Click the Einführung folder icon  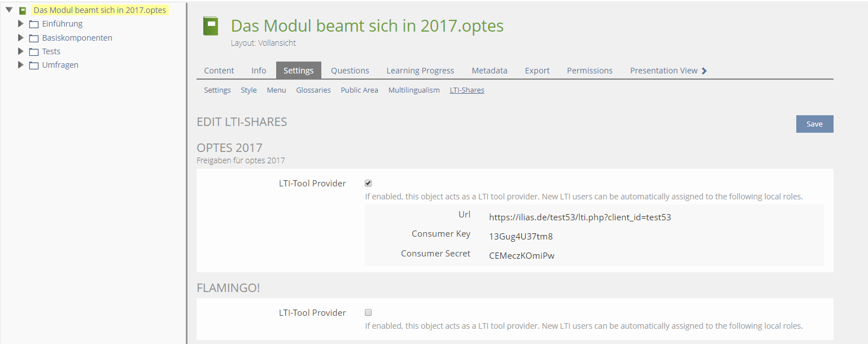tap(34, 24)
